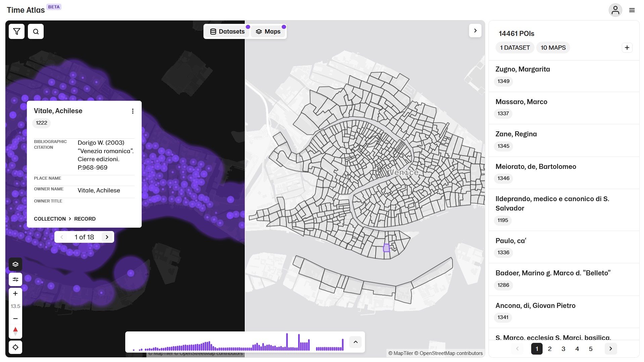Open the map settings sliders icon
The height and width of the screenshot is (362, 644).
[x=15, y=279]
